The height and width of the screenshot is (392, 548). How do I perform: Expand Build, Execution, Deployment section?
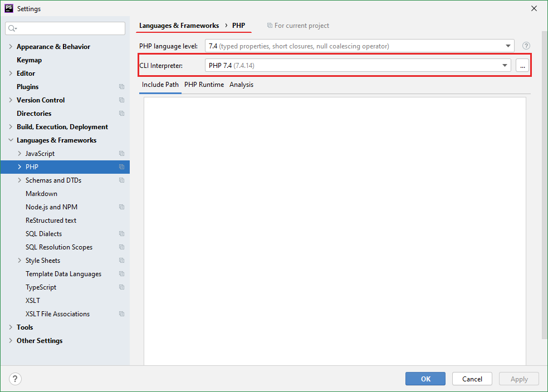coord(11,127)
